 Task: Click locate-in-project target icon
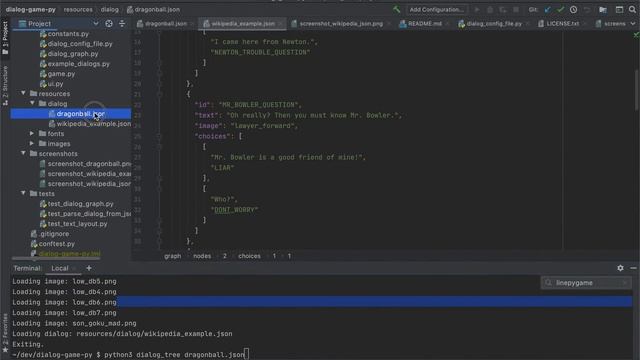109,24
